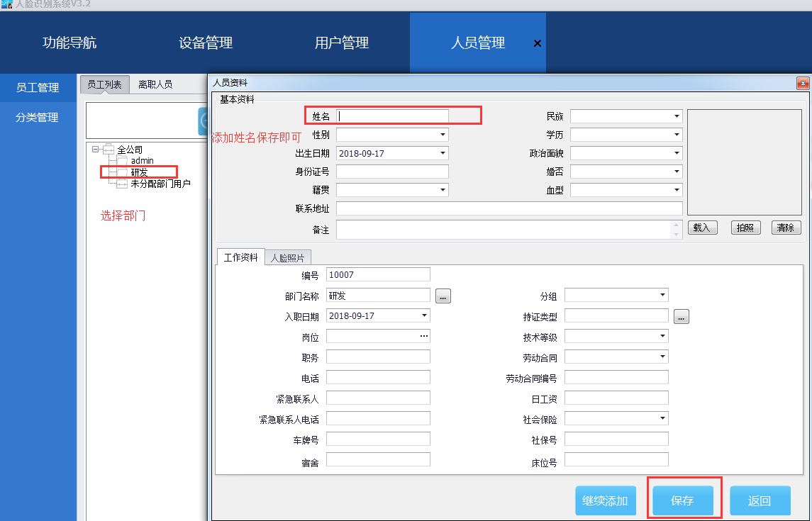Click the 姓名 input field

pos(393,116)
